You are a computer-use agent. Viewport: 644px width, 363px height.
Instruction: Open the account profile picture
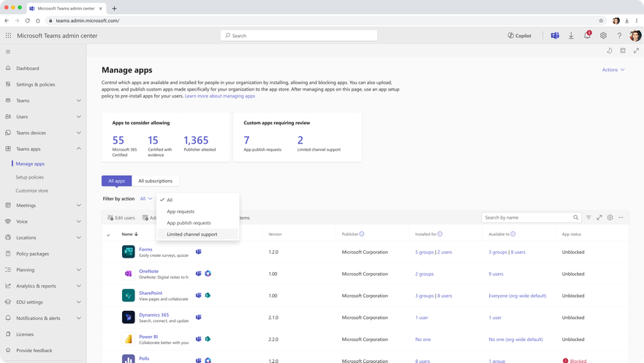click(635, 36)
